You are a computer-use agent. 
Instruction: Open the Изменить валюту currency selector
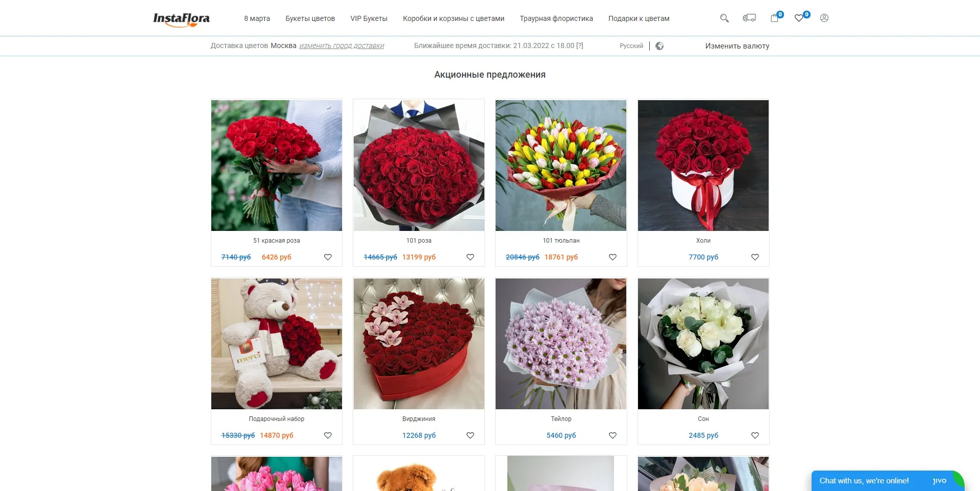(x=737, y=45)
